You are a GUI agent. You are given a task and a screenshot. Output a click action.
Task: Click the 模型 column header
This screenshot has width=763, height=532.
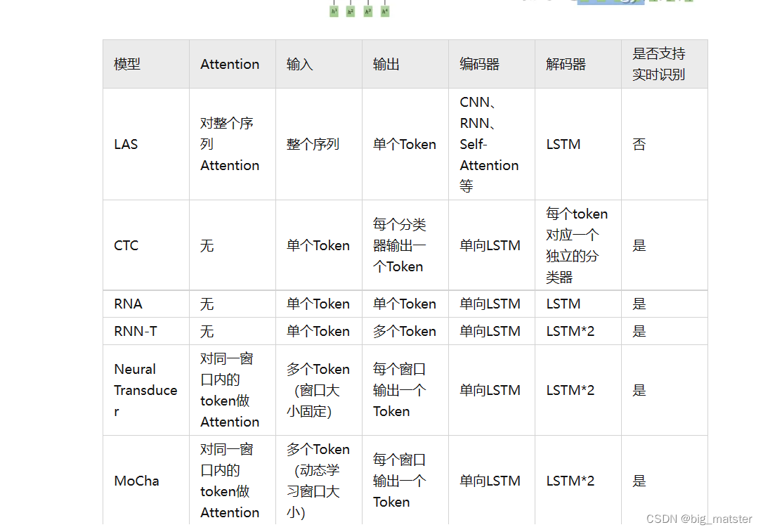pos(146,64)
